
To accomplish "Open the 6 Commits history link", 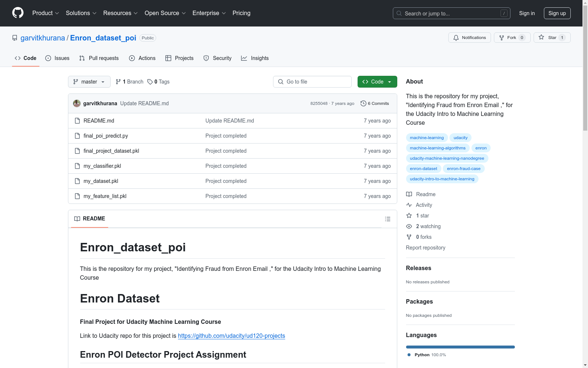I will 375,103.
